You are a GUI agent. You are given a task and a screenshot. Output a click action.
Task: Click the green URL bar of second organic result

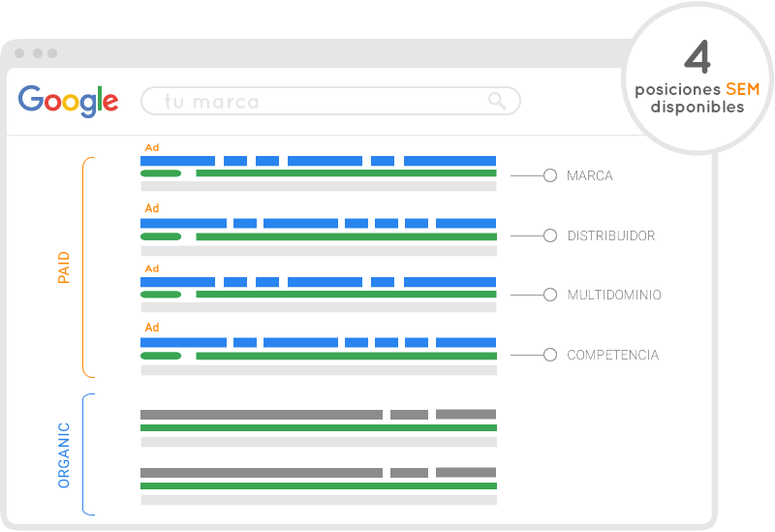point(318,486)
